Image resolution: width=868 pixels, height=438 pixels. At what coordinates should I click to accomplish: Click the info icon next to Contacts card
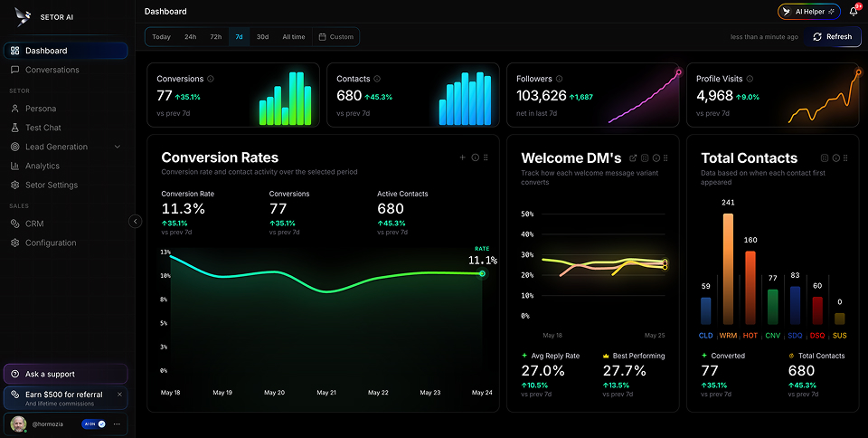377,79
